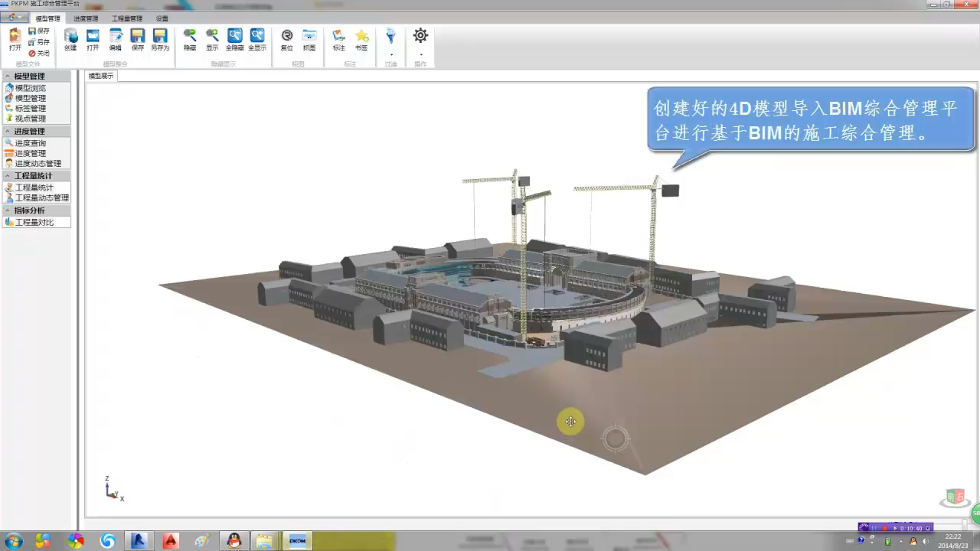Open the QQ penguin icon on taskbar
Image resolution: width=980 pixels, height=551 pixels.
tap(234, 541)
